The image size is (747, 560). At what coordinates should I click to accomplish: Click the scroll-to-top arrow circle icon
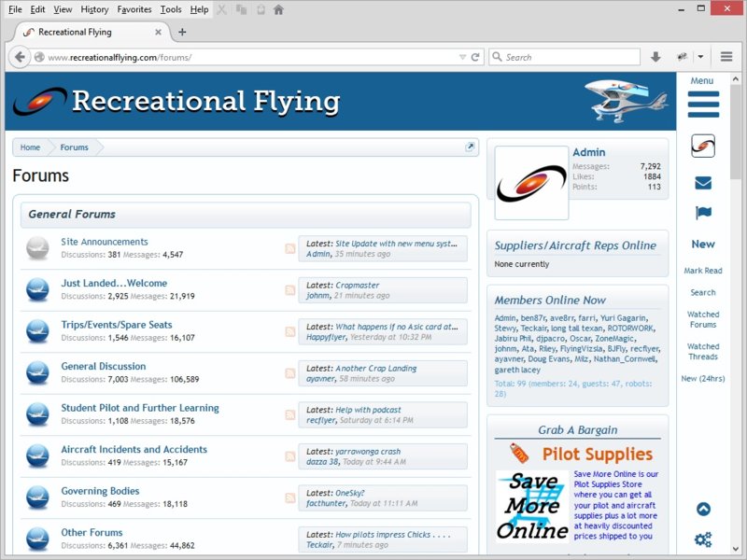(x=703, y=509)
